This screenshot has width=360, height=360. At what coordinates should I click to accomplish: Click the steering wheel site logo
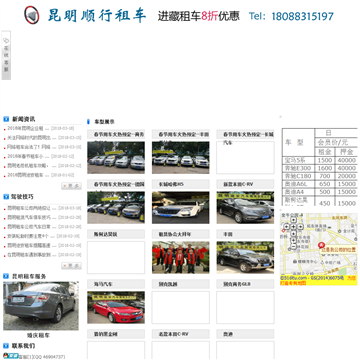coord(32,15)
